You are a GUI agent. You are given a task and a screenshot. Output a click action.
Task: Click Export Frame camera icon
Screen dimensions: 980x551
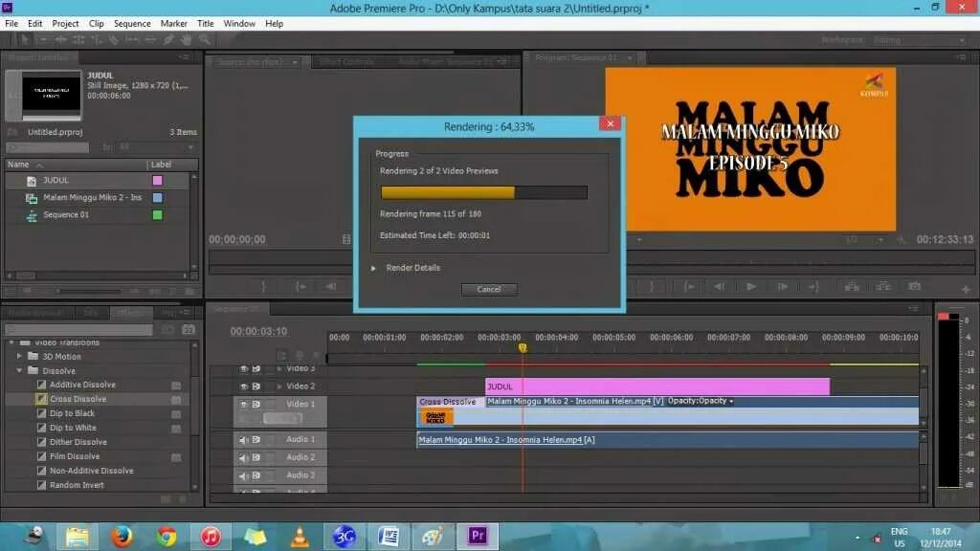[914, 286]
